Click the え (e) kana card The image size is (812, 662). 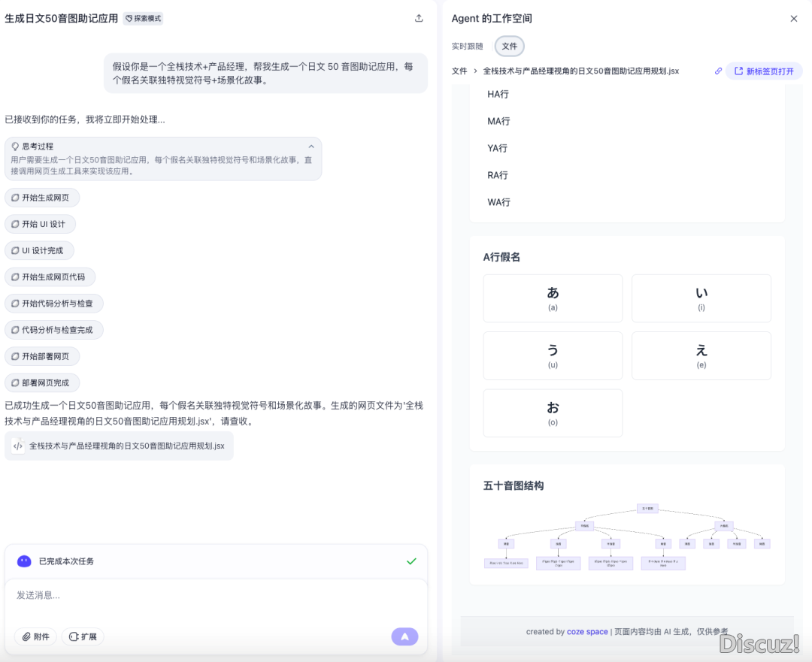tap(701, 355)
